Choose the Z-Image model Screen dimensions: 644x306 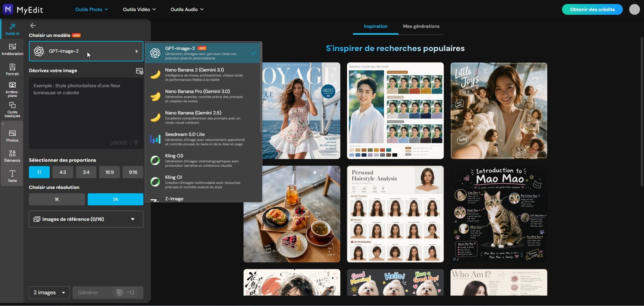pyautogui.click(x=203, y=199)
